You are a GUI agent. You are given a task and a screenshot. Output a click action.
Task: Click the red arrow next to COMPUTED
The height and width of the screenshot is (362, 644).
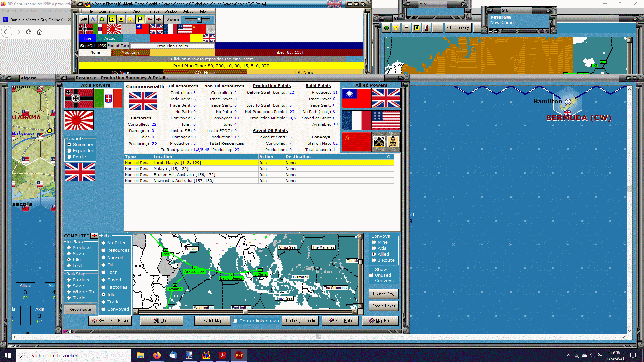94,236
